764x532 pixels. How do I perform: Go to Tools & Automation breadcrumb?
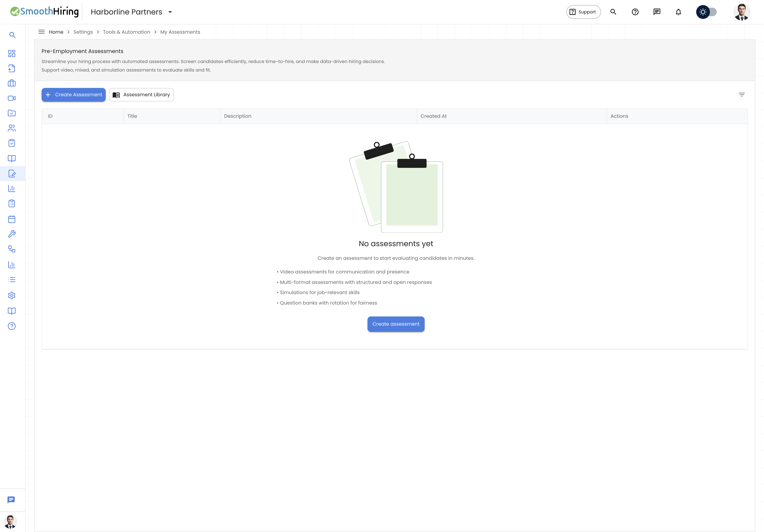126,32
